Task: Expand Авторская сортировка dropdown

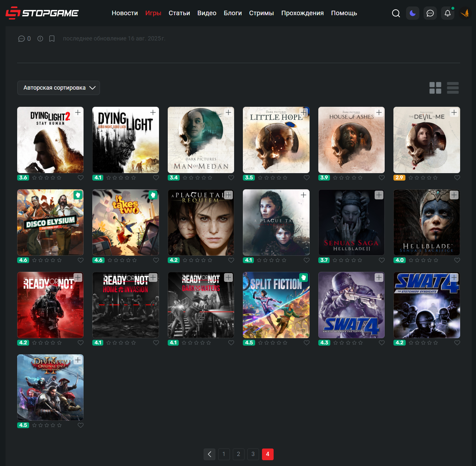Action: [x=59, y=88]
